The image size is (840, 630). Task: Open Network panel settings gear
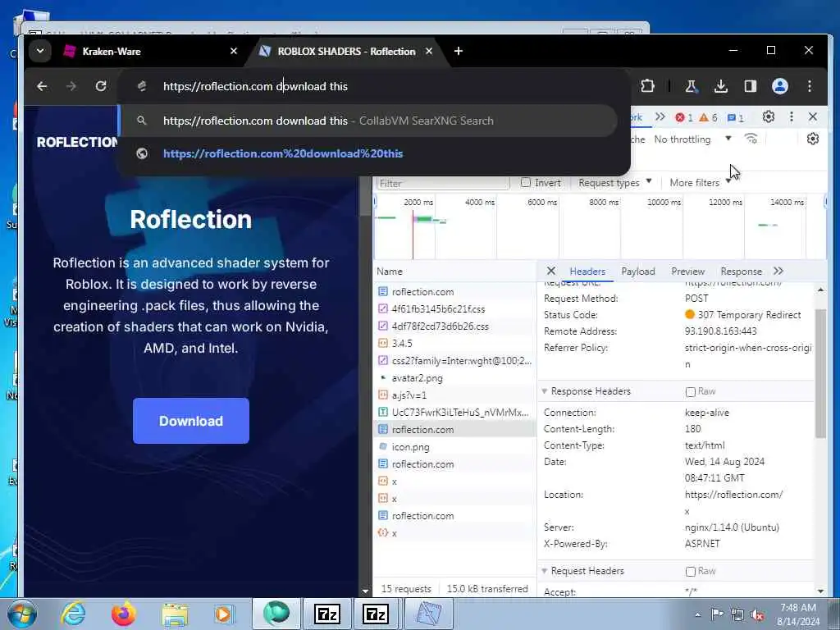(x=813, y=139)
